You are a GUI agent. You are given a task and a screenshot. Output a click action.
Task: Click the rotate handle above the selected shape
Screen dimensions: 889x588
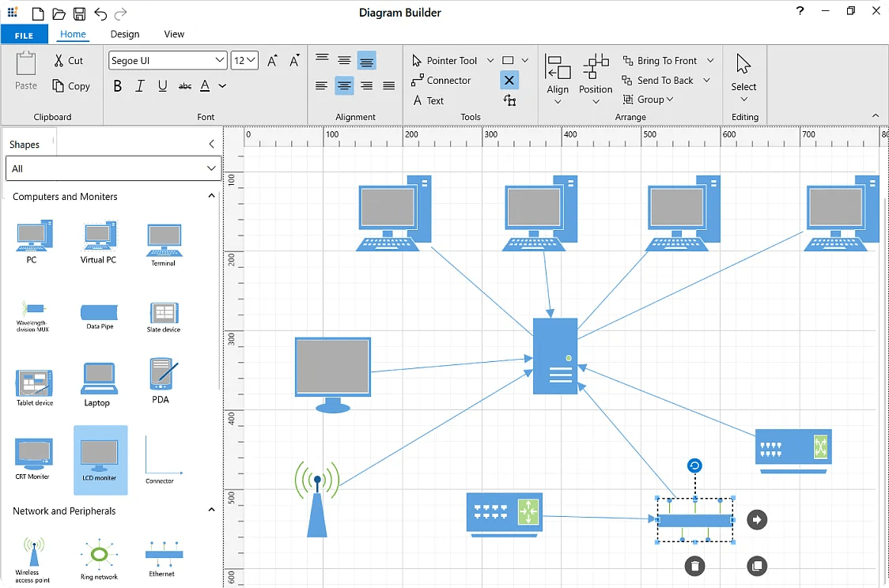coord(694,465)
